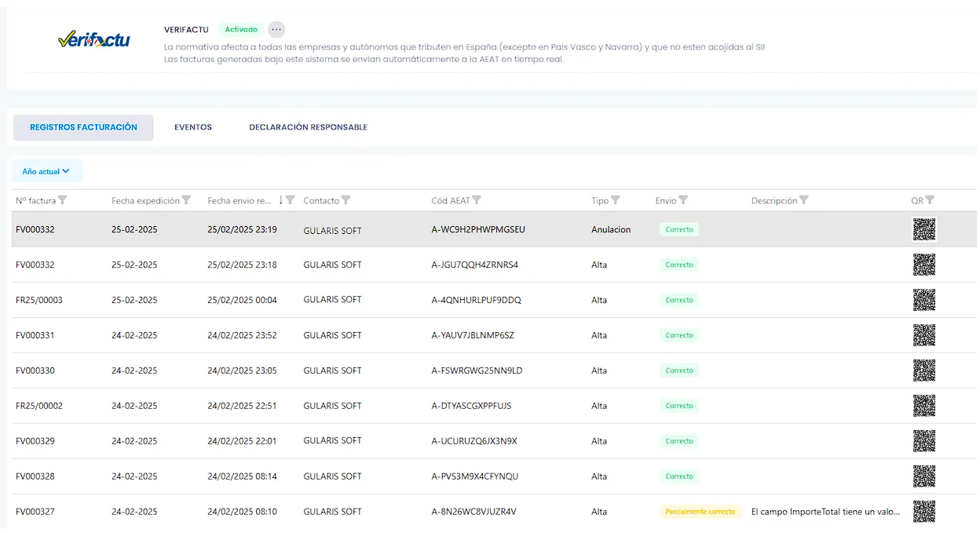Filter the QR column
This screenshot has height=533, width=980.
930,200
